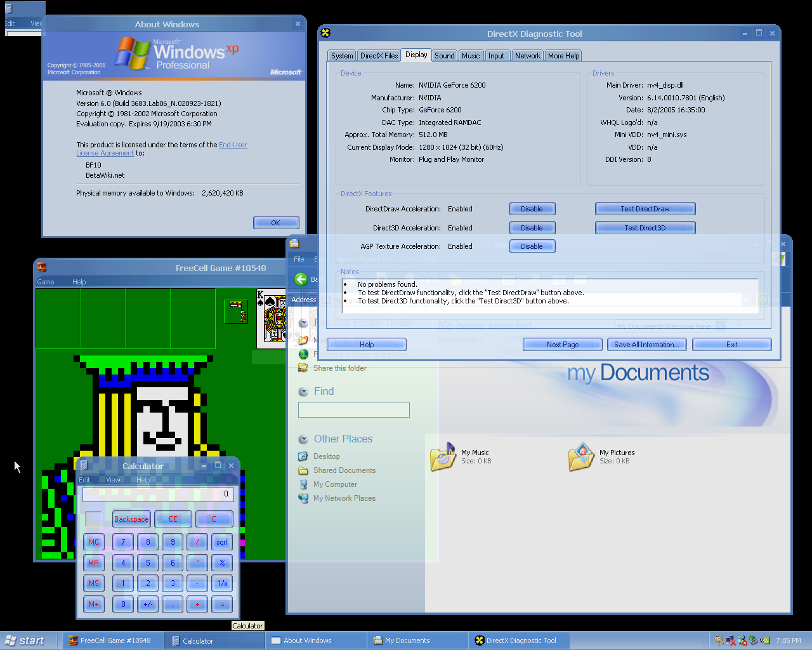Collapse the File and Folder Tasks section
This screenshot has height=650, width=812.
[303, 322]
